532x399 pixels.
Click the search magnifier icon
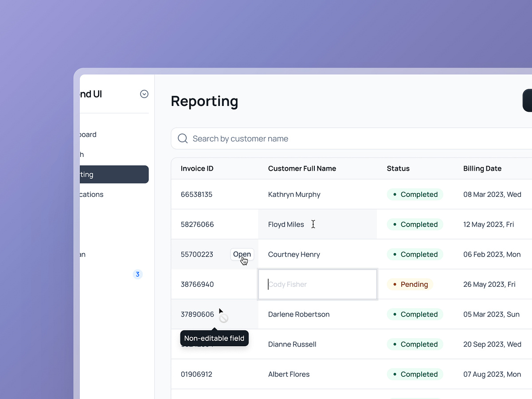click(x=182, y=139)
